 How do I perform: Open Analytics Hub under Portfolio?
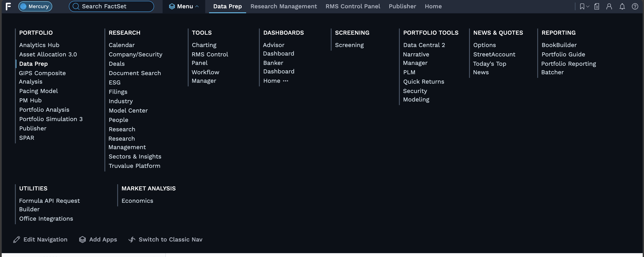pos(39,45)
